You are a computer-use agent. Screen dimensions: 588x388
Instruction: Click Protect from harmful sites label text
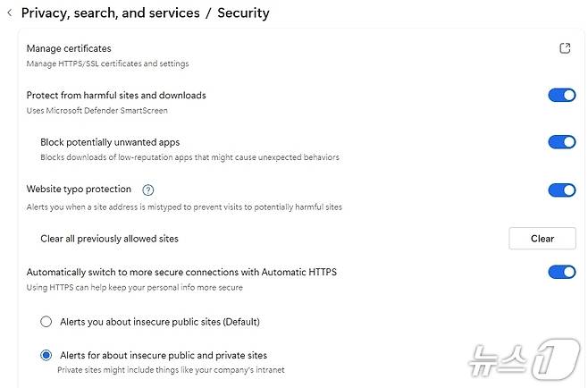coord(116,96)
